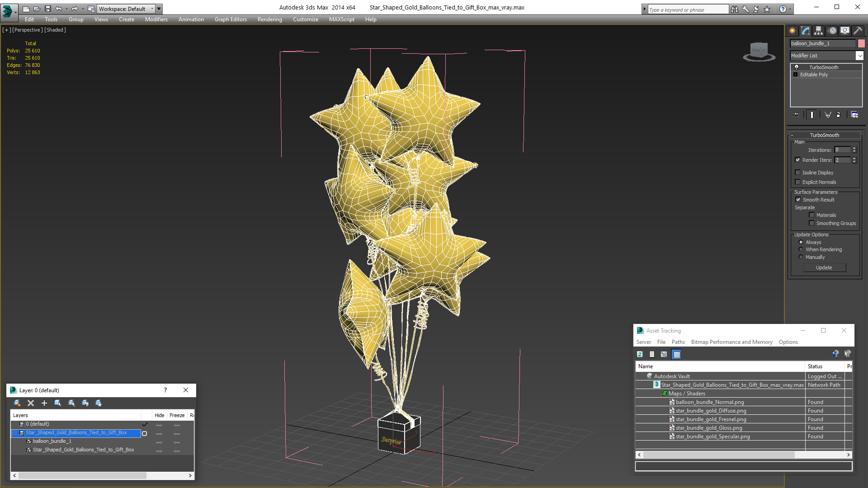
Task: Select When Rendering update option
Action: (801, 249)
